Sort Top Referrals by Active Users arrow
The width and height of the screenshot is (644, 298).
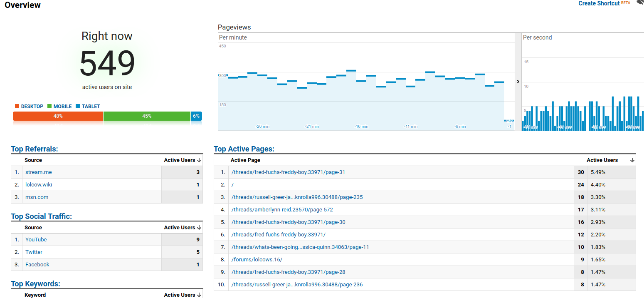(199, 160)
